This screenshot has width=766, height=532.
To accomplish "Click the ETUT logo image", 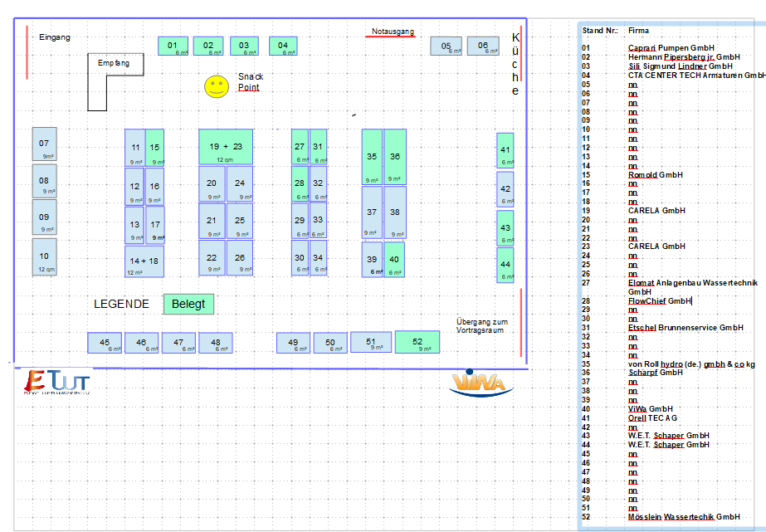I will (x=56, y=383).
